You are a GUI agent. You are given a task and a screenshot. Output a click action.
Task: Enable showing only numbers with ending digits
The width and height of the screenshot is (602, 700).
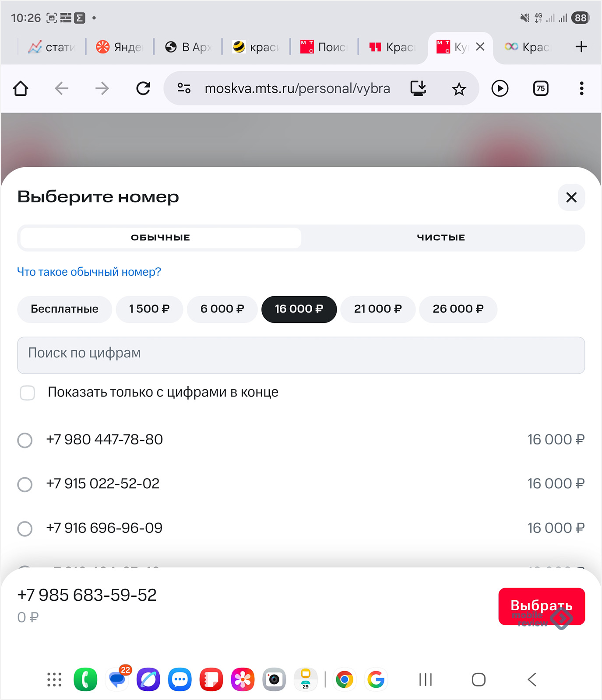(28, 393)
